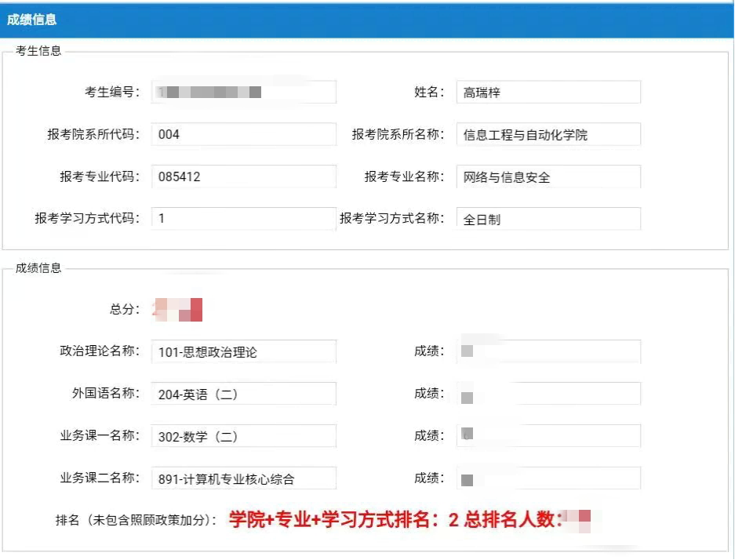
Task: Click the 业务课二 成绩 score field
Action: [x=548, y=478]
